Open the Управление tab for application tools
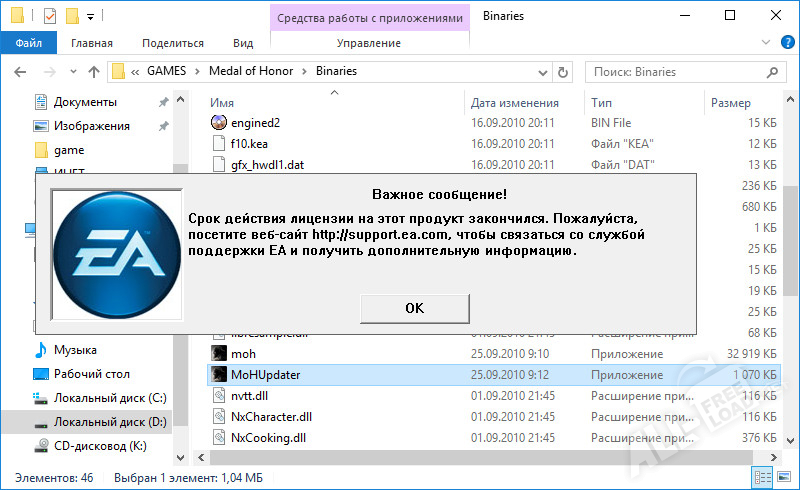 [369, 43]
